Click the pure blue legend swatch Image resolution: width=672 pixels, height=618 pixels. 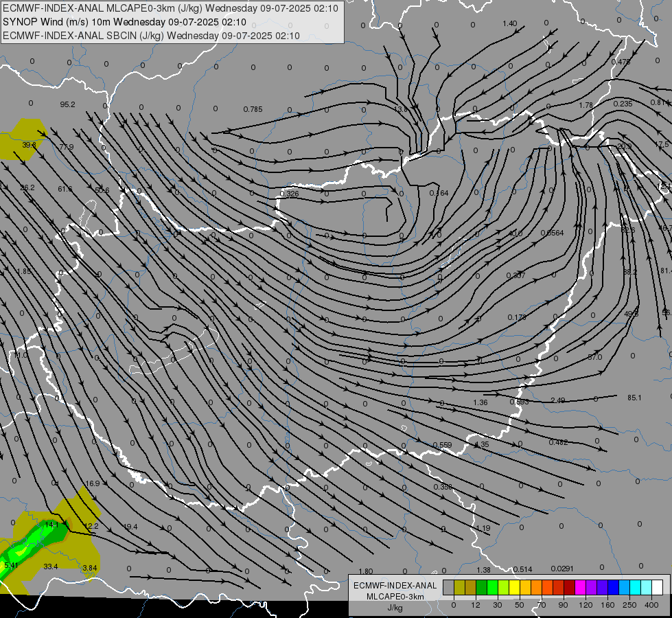click(613, 587)
